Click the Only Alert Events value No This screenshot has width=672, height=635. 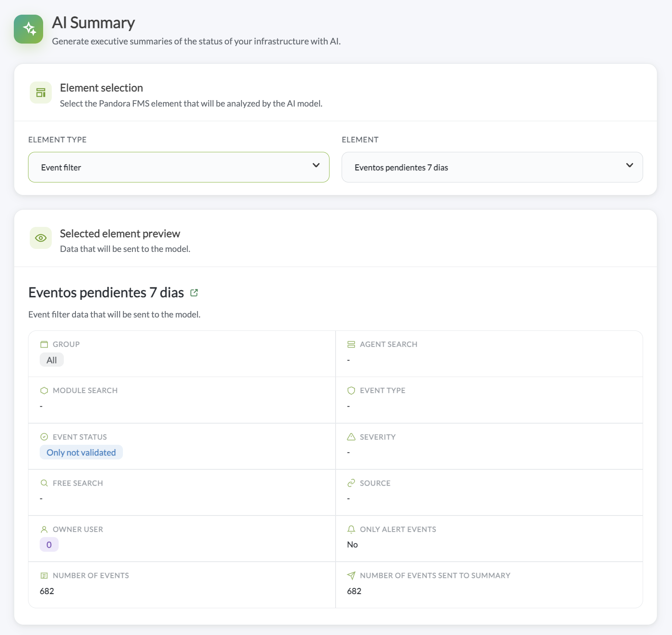(x=352, y=545)
